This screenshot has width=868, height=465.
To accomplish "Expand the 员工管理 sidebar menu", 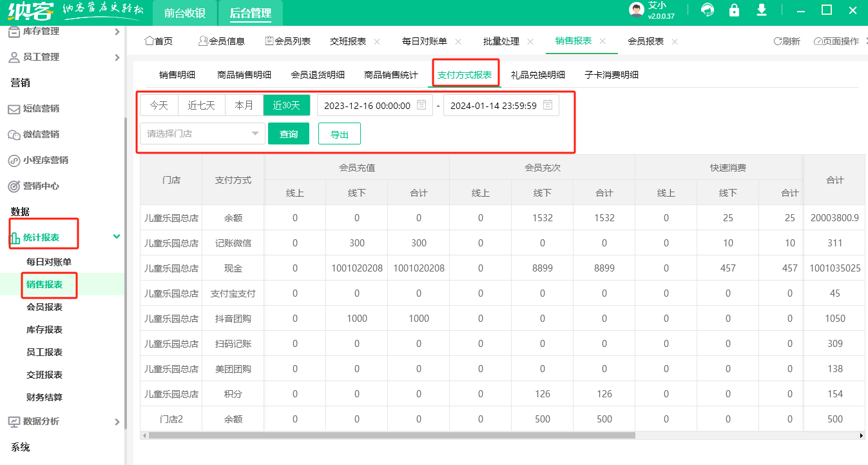I will (117, 57).
